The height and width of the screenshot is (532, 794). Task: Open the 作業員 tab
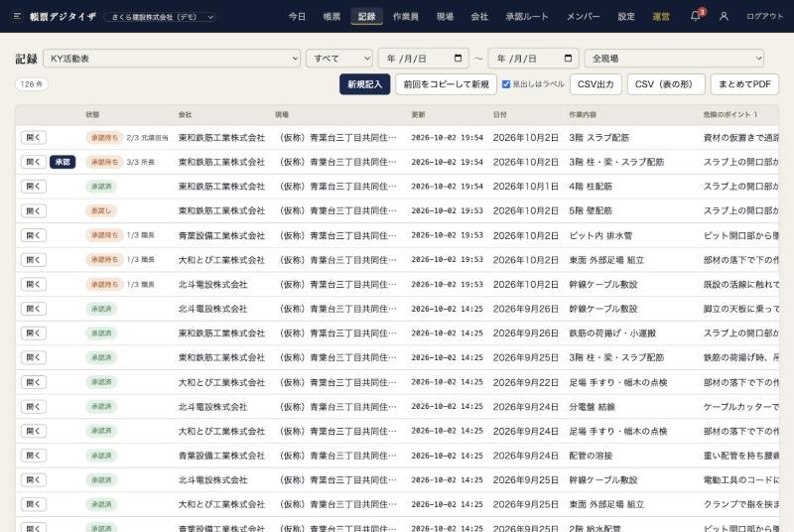[x=406, y=16]
